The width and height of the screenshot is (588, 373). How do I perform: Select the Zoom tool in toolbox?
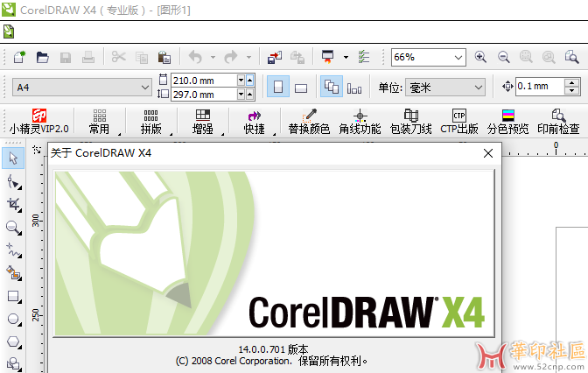click(13, 228)
